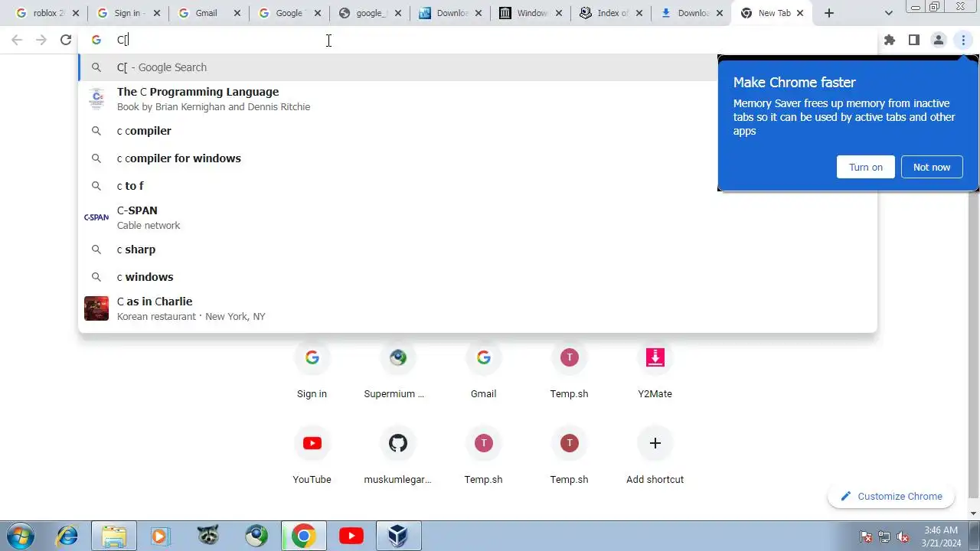
Task: Open the muskumlegar GitHub shortcut
Action: [x=397, y=457]
